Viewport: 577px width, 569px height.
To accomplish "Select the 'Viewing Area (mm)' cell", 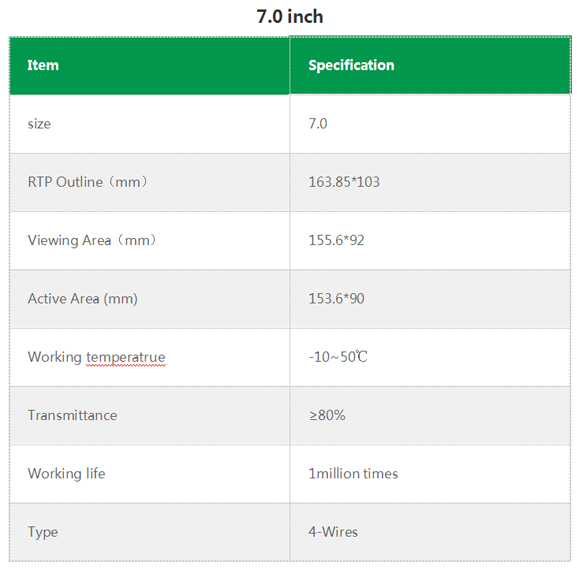I will (149, 241).
